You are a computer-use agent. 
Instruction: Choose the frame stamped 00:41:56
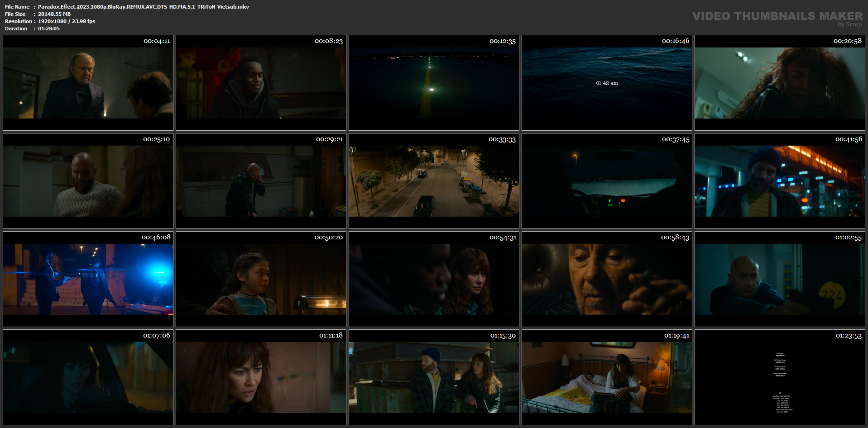coord(780,181)
